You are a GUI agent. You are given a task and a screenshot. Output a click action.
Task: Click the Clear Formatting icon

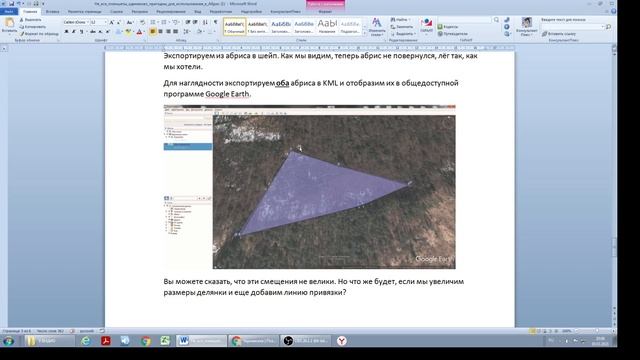[x=142, y=22]
